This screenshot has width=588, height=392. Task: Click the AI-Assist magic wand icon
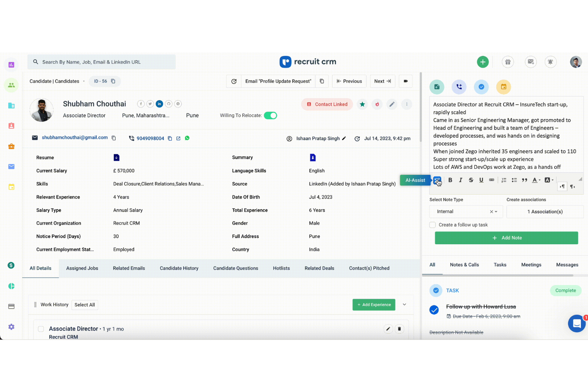tap(437, 180)
